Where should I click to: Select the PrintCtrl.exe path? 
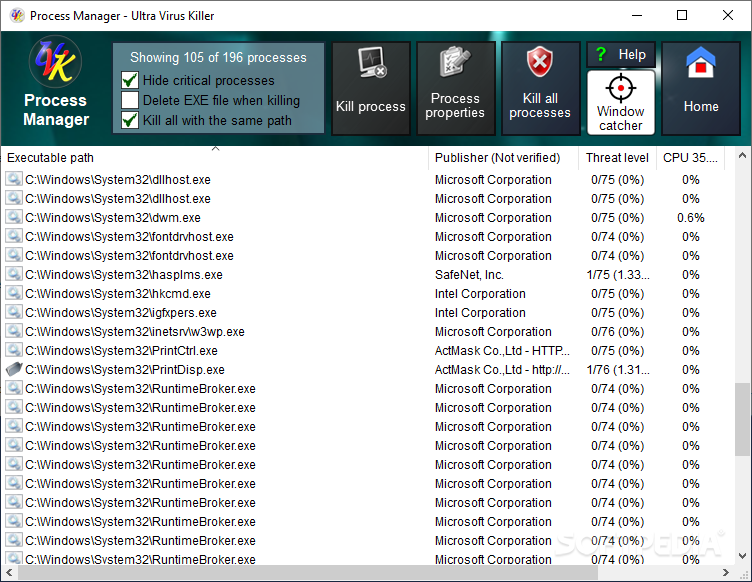121,351
